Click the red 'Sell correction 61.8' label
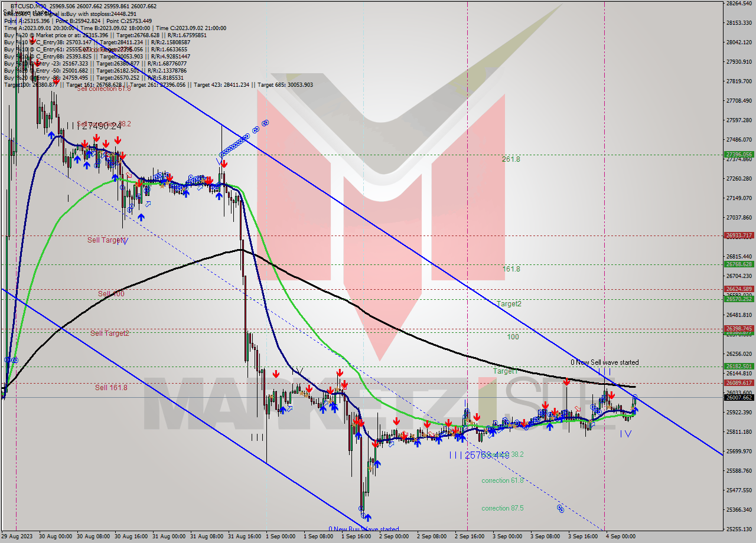The height and width of the screenshot is (543, 756). [103, 89]
